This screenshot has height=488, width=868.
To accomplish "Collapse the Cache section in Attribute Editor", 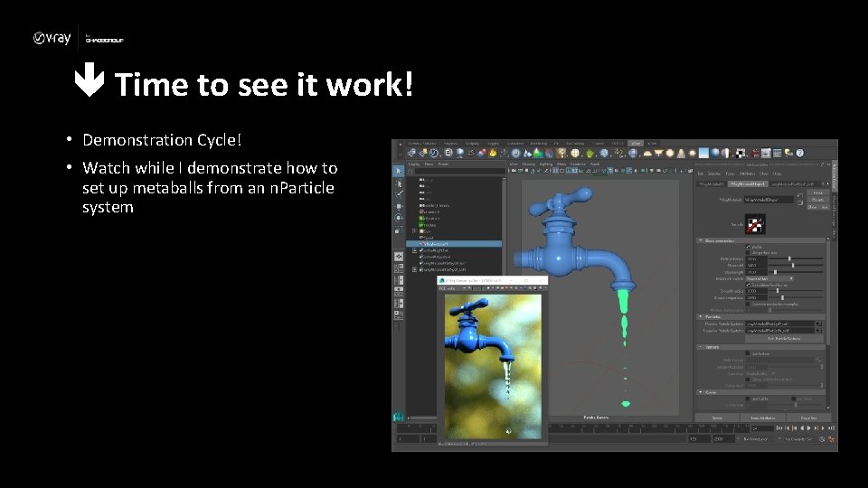I will pos(700,392).
